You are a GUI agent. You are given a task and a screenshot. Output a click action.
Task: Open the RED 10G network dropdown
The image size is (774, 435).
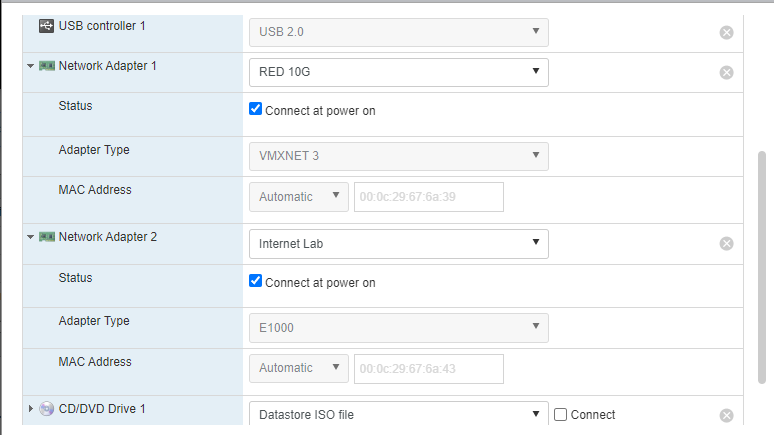click(398, 72)
